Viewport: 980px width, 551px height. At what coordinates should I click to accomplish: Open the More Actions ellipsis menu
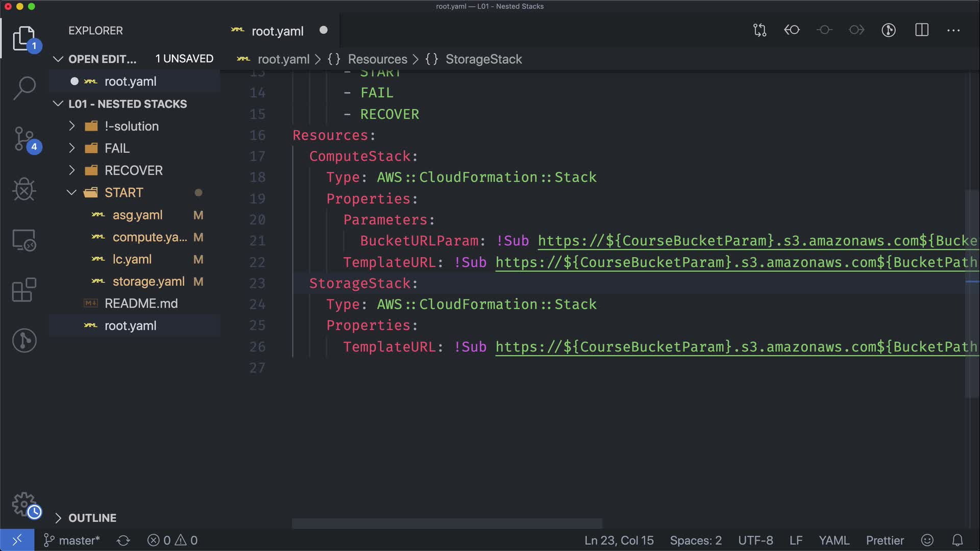coord(953,30)
